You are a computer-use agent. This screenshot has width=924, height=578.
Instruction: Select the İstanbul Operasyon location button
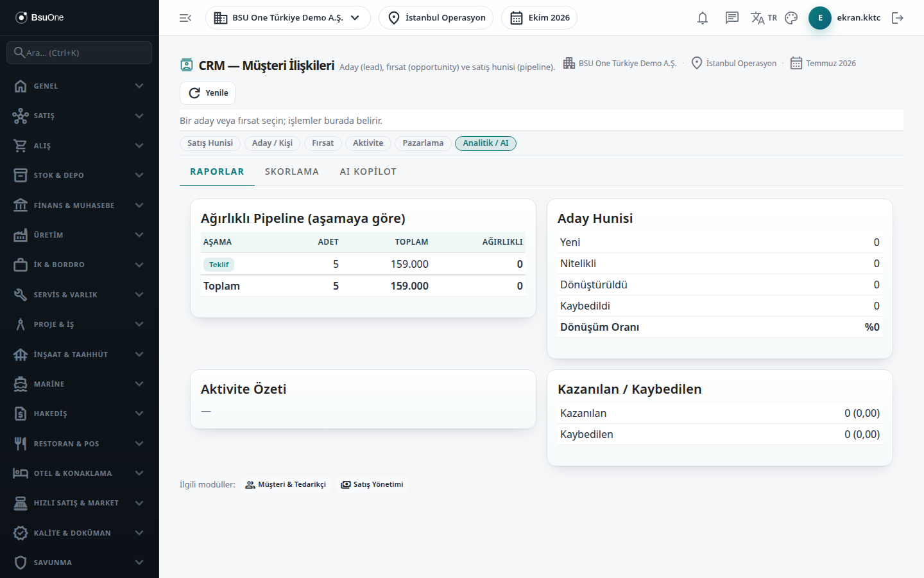click(436, 18)
